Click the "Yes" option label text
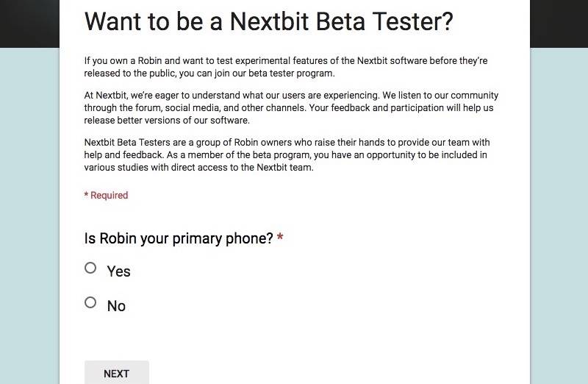The image size is (588, 384). click(x=118, y=271)
